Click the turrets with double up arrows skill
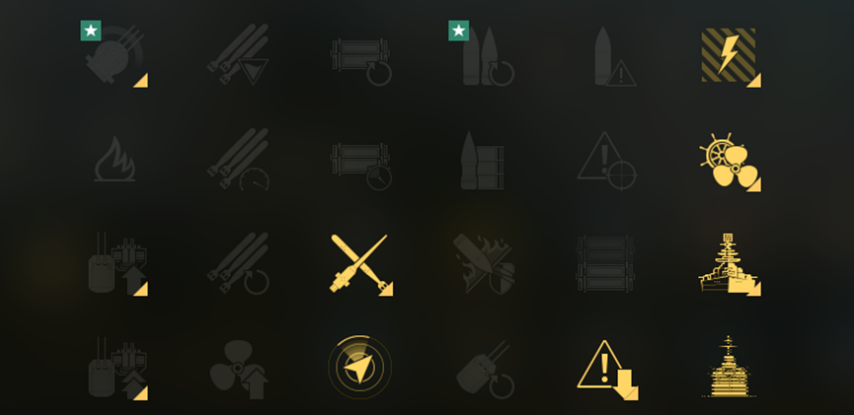Viewport: 854px width, 415px height. (118, 368)
